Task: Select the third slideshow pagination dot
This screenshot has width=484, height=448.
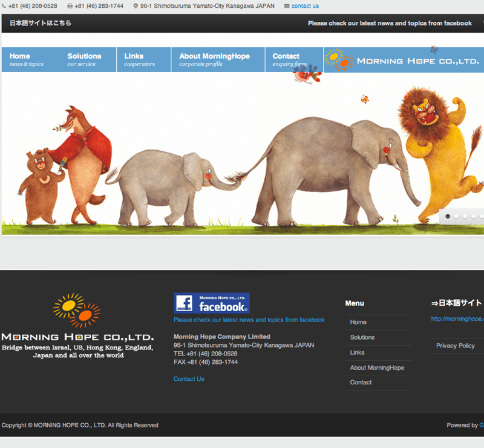Action: (465, 217)
